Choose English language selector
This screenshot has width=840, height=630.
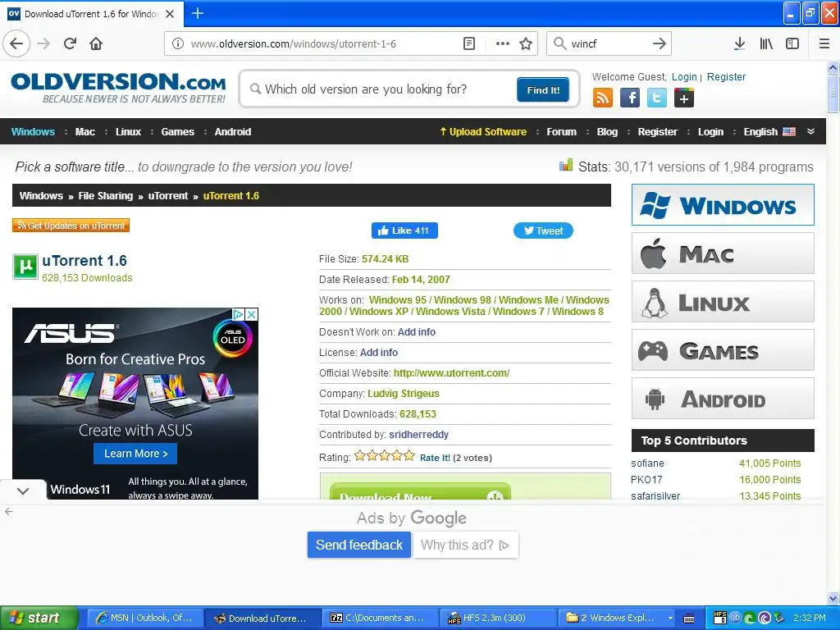(x=769, y=132)
